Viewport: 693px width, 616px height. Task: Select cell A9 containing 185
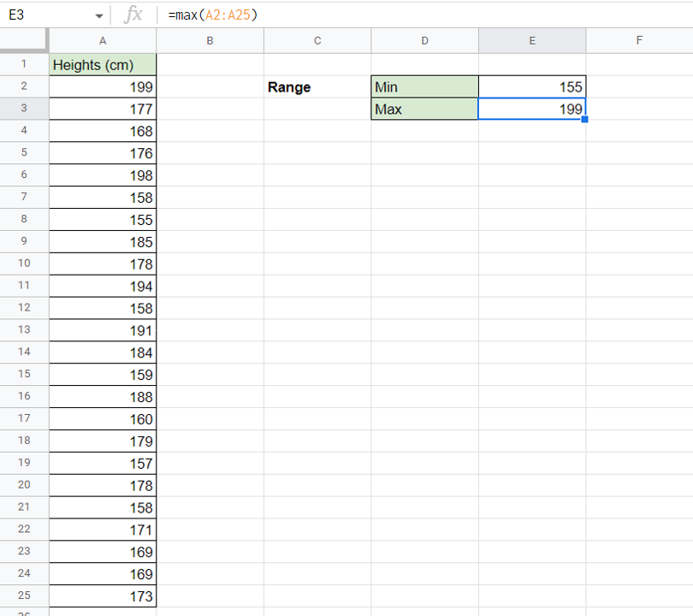pyautogui.click(x=103, y=242)
